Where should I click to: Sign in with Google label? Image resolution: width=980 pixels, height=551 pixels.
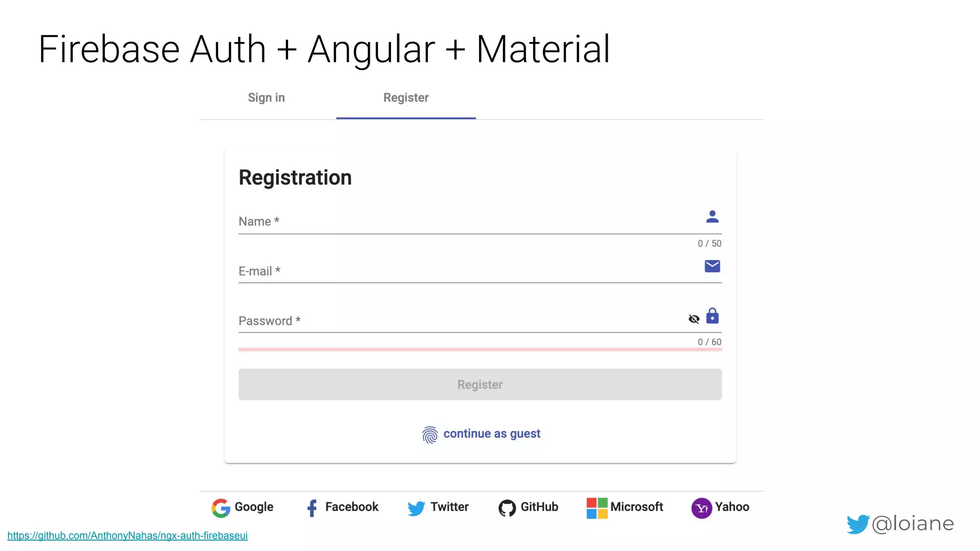click(254, 507)
